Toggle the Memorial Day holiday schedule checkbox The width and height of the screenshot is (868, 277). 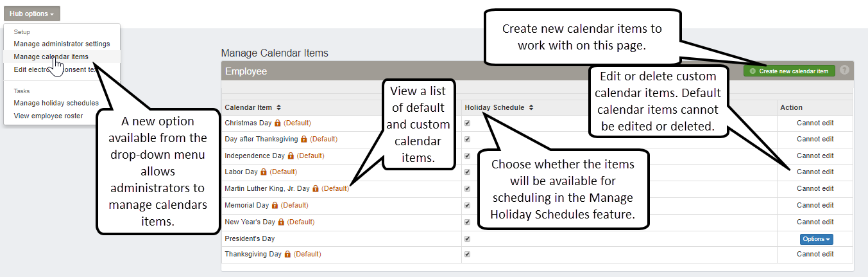tap(468, 206)
